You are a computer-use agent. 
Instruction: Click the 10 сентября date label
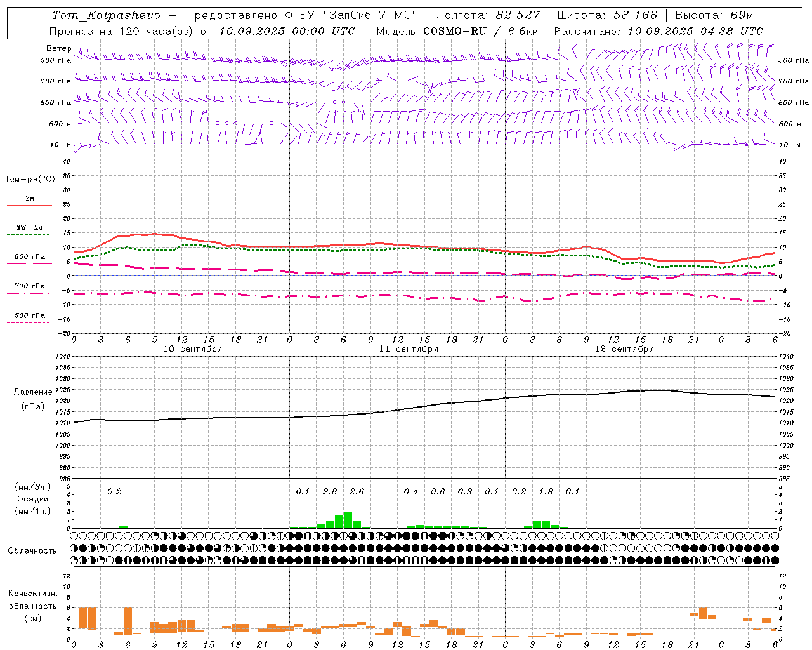193,349
